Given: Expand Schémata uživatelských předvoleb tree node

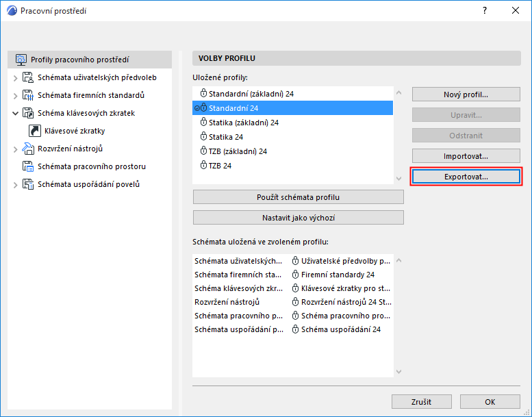Looking at the screenshot, I should coord(16,78).
